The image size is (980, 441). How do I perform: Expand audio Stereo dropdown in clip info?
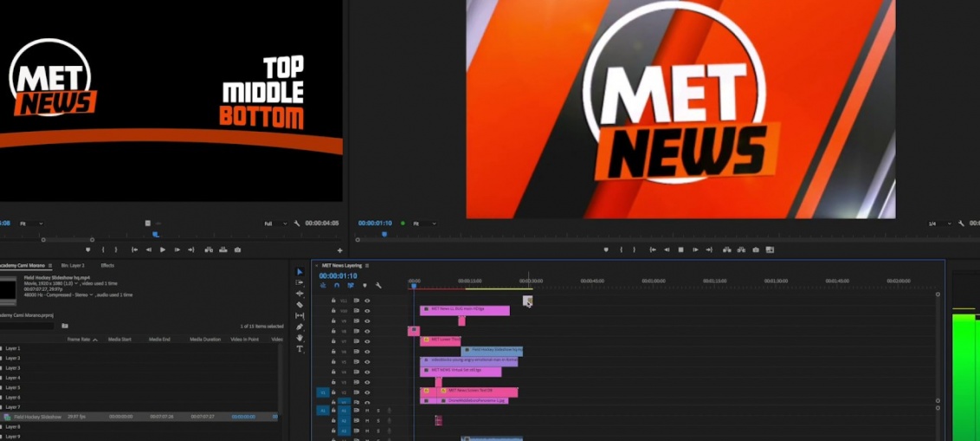coord(91,295)
